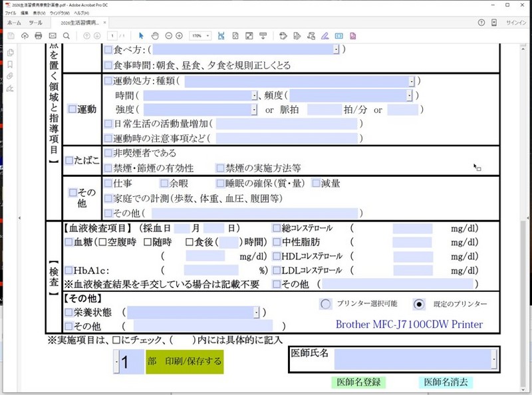Check the たばこ category checkbox
The image size is (532, 395).
[x=69, y=160]
